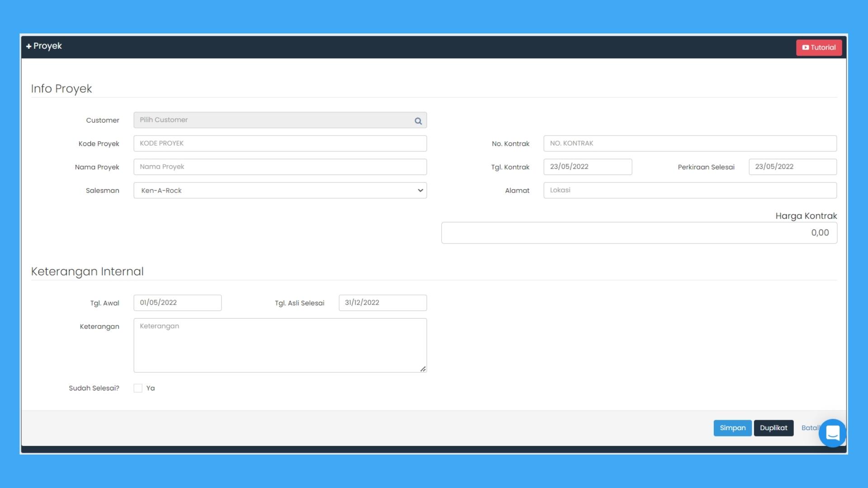Screen dimensions: 868x488
Task: Cancel using the Batal link
Action: point(810,428)
